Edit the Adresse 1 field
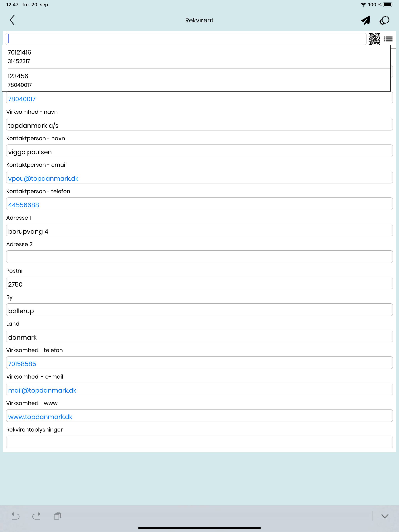The height and width of the screenshot is (532, 399). click(x=199, y=230)
